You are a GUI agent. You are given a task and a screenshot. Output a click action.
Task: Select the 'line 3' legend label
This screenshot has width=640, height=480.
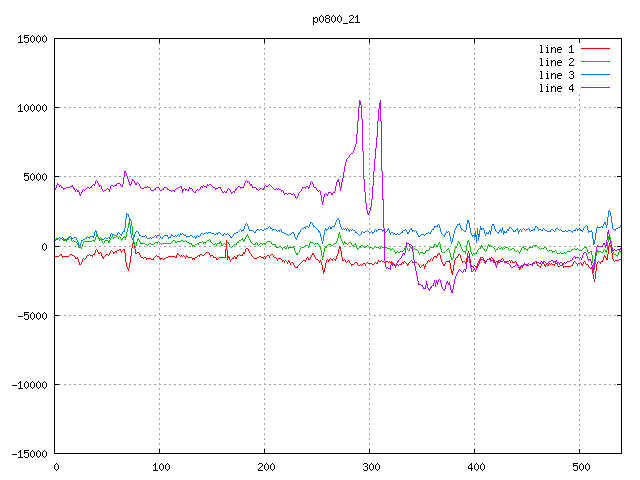[556, 75]
